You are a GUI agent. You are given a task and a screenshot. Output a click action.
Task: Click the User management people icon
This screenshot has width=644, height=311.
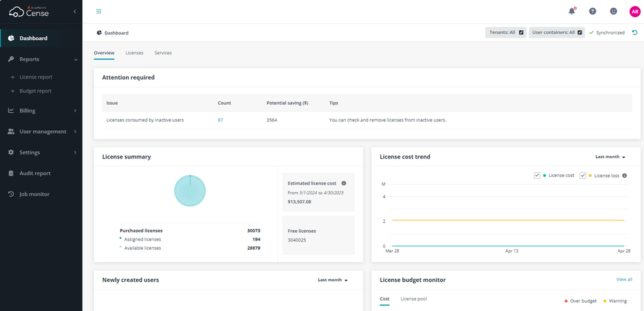coord(11,132)
